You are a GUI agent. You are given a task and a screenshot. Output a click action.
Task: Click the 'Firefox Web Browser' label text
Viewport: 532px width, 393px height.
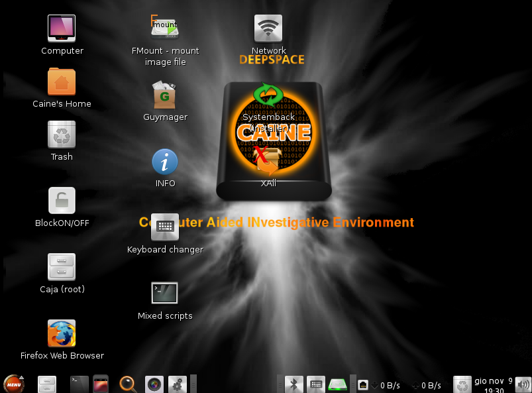(62, 355)
